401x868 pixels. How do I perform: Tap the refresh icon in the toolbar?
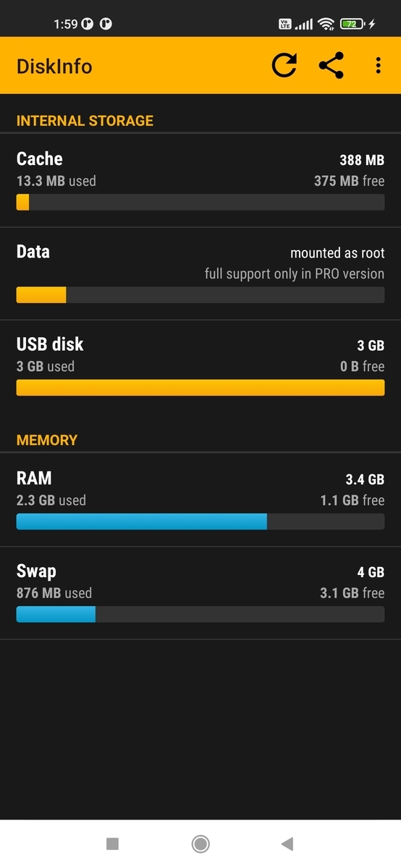tap(284, 66)
